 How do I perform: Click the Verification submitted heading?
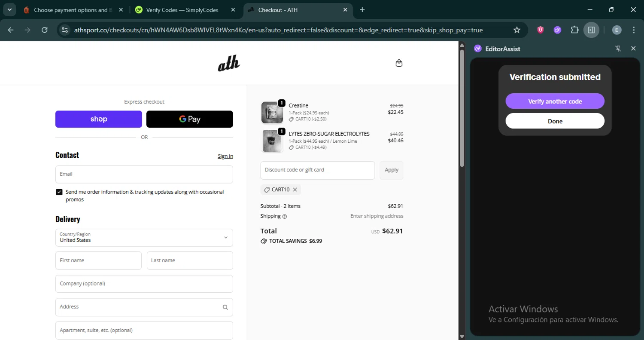point(555,77)
